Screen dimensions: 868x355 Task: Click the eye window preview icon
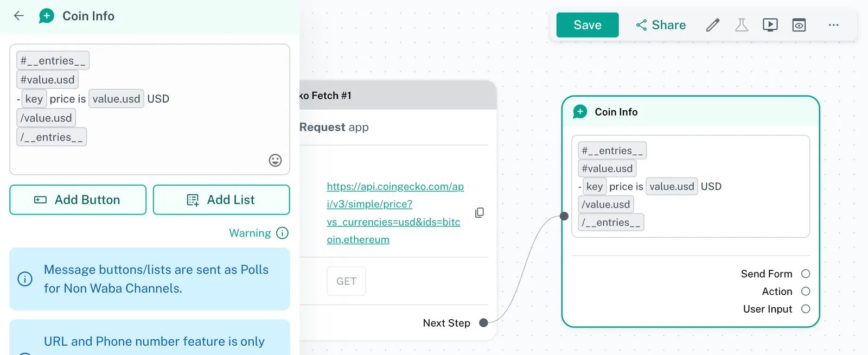point(799,25)
